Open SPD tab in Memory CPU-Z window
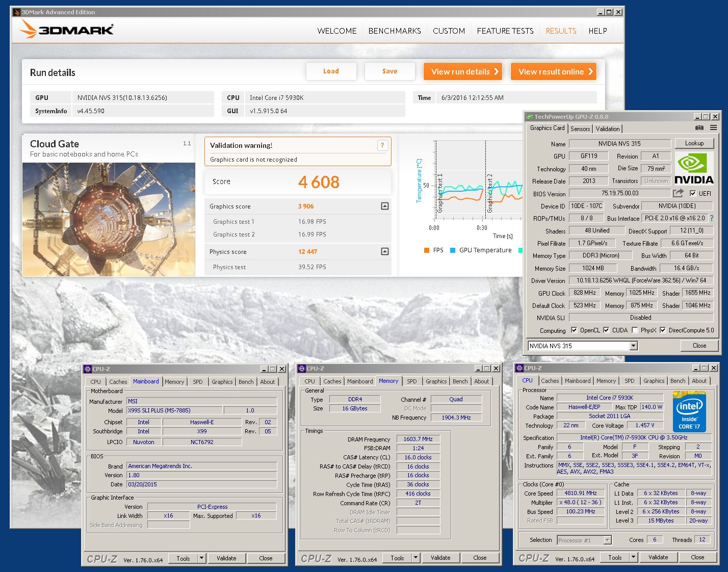728x572 pixels. coord(412,381)
